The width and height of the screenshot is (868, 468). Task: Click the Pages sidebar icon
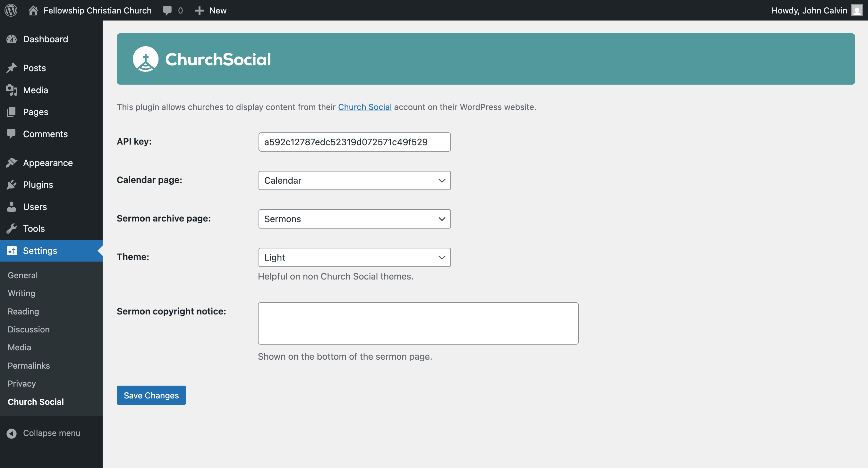tap(12, 112)
